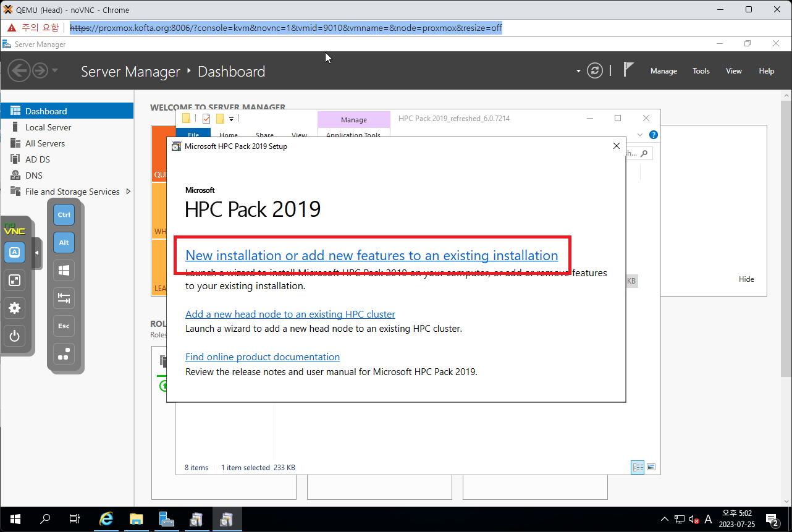Expand hidden system tray icons chevron

pos(664,520)
